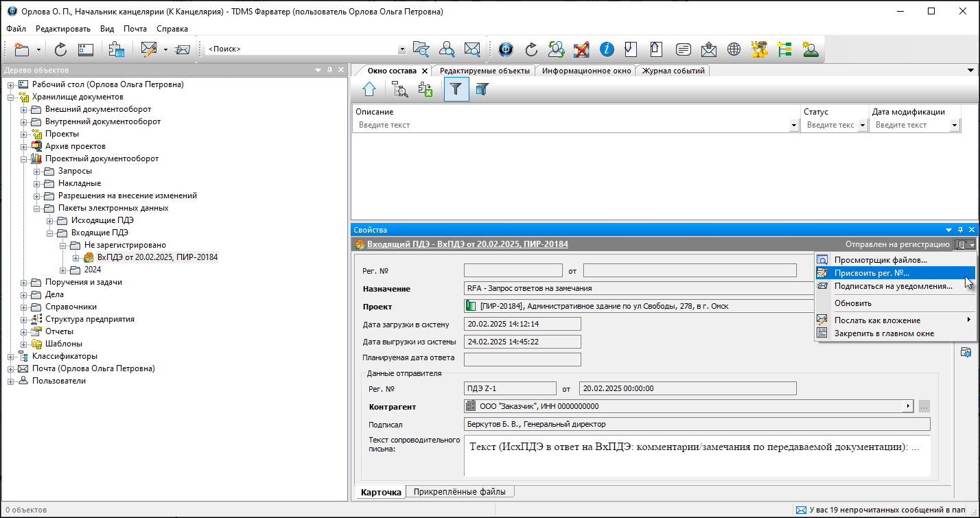Select ВхПДЭ от 20.02.2025, ПИР-20184 in tree
980x518 pixels.
pyautogui.click(x=157, y=257)
